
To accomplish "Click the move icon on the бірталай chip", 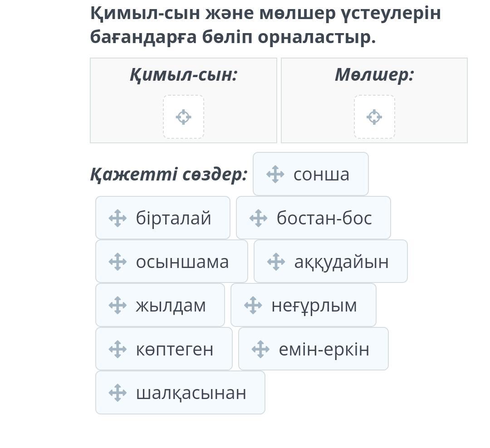I will tap(118, 218).
